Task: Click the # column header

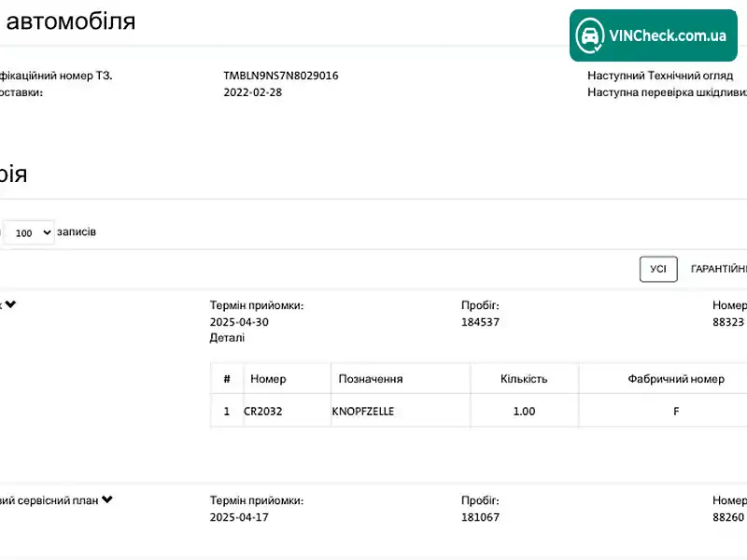Action: (x=227, y=379)
